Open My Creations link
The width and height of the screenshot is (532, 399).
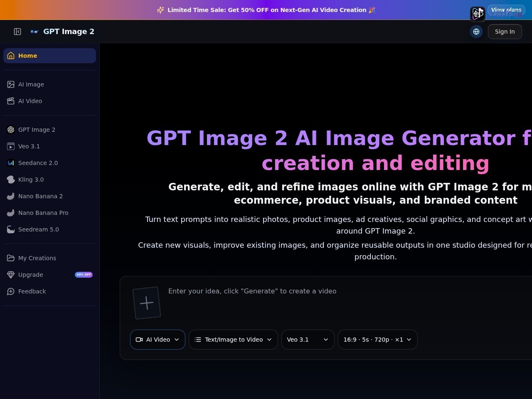coord(49,258)
